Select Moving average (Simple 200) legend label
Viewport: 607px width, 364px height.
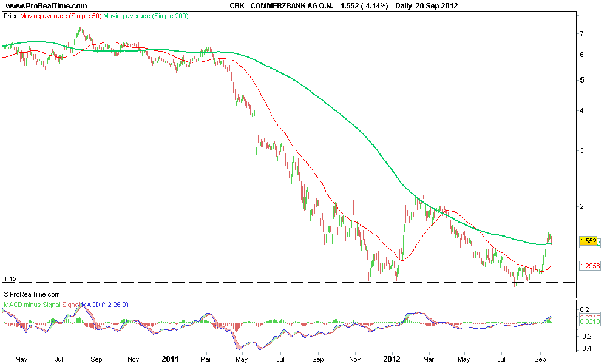[x=146, y=16]
